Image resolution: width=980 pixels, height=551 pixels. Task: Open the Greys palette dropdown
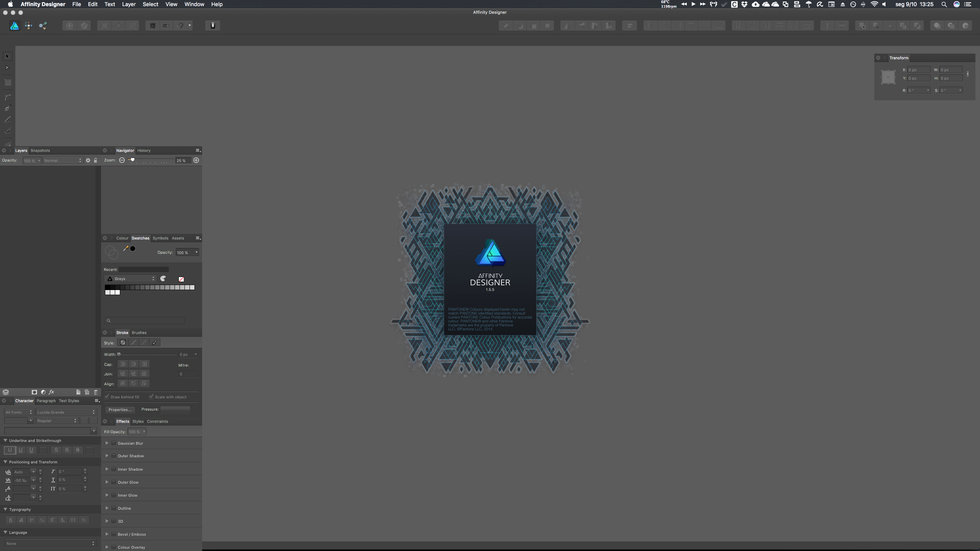131,279
